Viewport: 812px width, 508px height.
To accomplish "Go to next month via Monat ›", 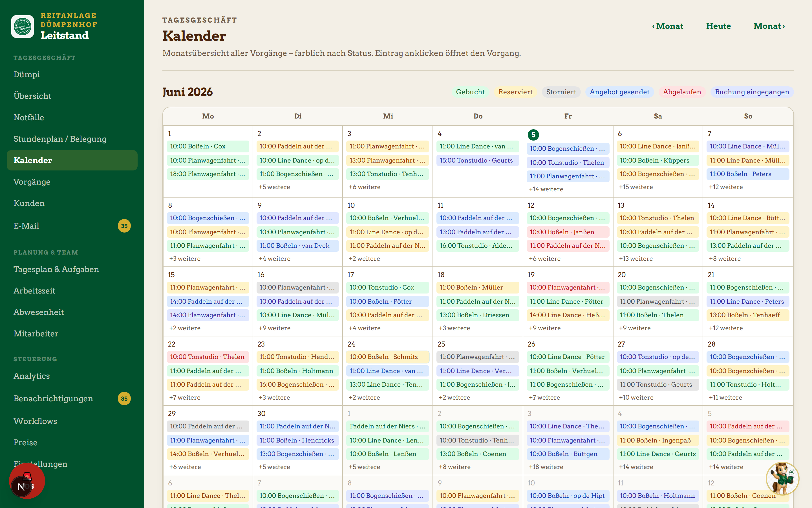I will (x=769, y=26).
